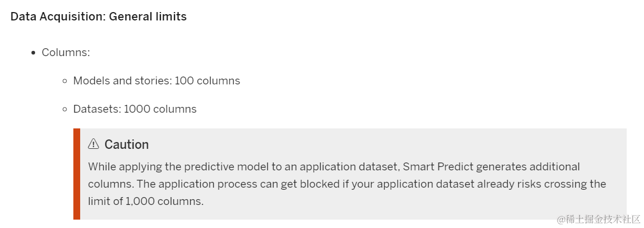Viewport: 644px width, 228px height.
Task: Click the Datasets: 1000 columns line
Action: (x=135, y=109)
